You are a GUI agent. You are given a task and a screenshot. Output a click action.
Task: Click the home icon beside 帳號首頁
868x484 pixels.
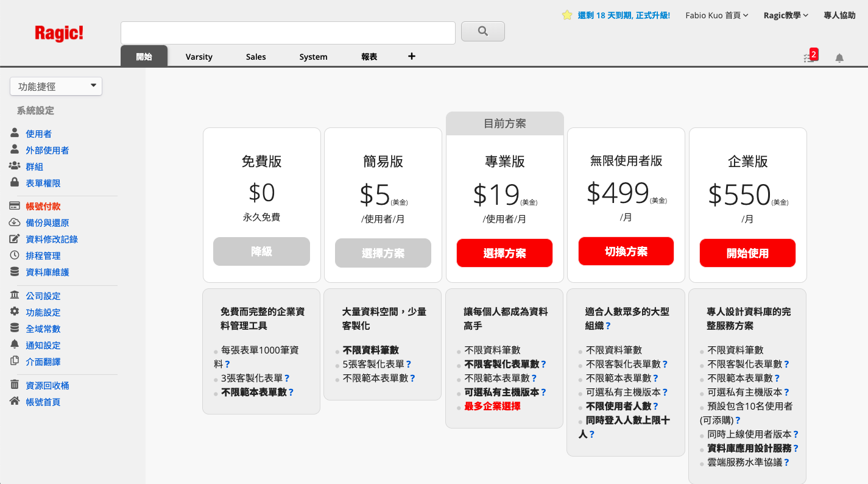[15, 401]
